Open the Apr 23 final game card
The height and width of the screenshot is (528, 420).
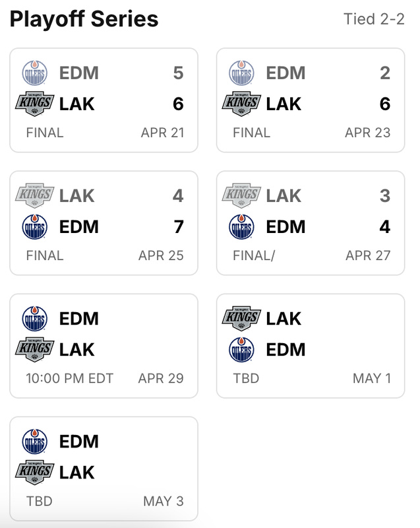(311, 100)
